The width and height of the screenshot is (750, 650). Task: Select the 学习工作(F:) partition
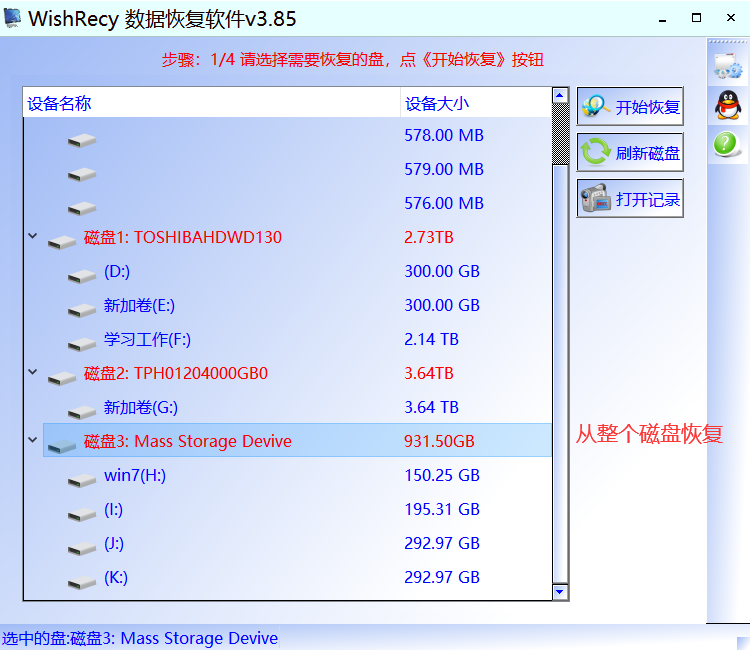click(147, 339)
